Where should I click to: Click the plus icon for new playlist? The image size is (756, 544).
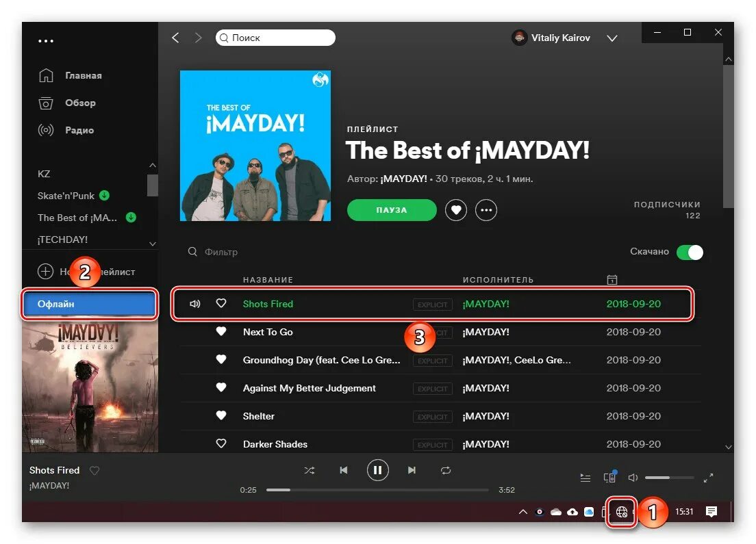click(x=45, y=271)
